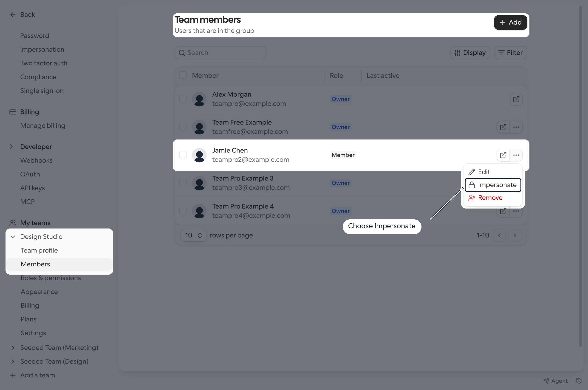
Task: Click the Add member button
Action: [x=510, y=22]
